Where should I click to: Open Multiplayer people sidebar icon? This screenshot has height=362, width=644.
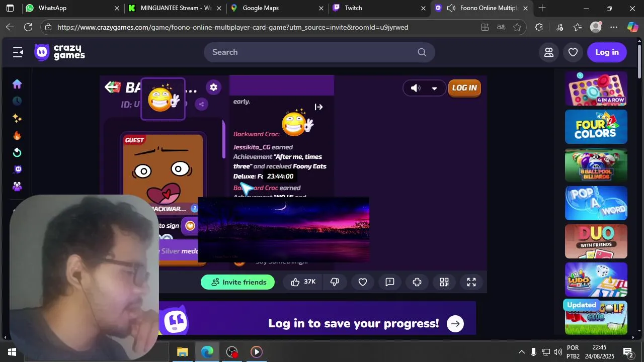17,187
